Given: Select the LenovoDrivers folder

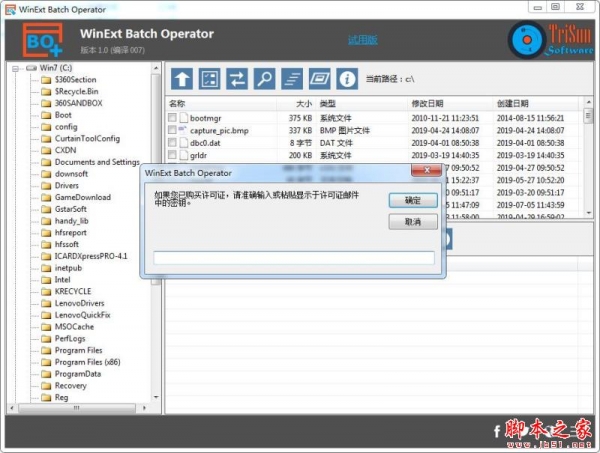Looking at the screenshot, I should coord(79,303).
